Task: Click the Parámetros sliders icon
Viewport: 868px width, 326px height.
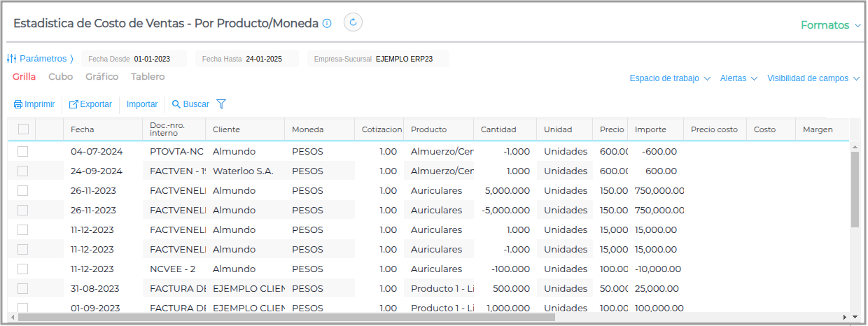Action: coord(11,59)
